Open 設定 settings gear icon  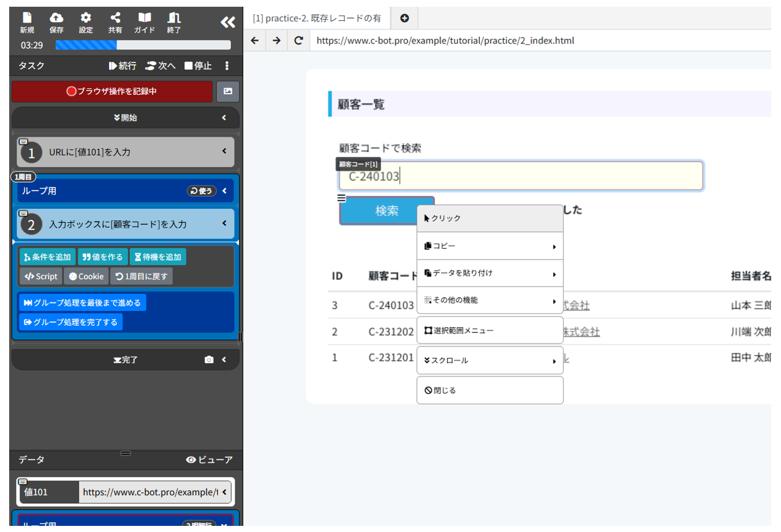(x=86, y=22)
